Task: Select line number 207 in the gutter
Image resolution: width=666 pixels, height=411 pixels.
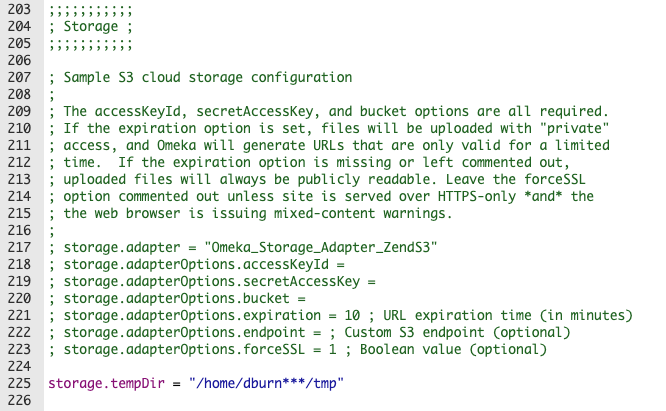Action: (x=19, y=77)
